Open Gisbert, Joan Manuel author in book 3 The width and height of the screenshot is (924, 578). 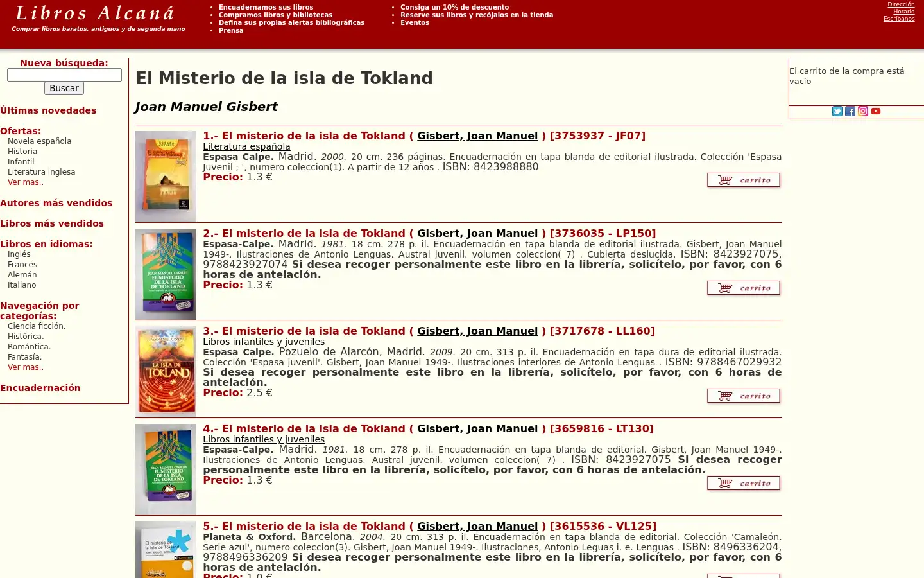(477, 331)
